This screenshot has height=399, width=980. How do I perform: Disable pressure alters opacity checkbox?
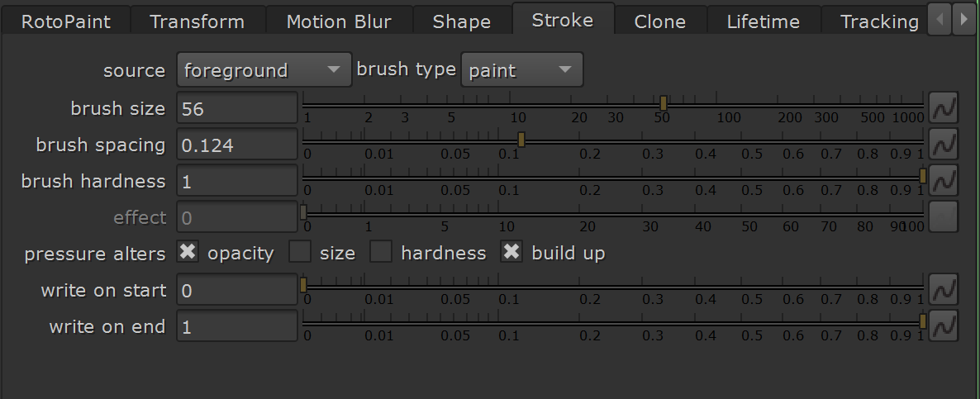(x=188, y=252)
